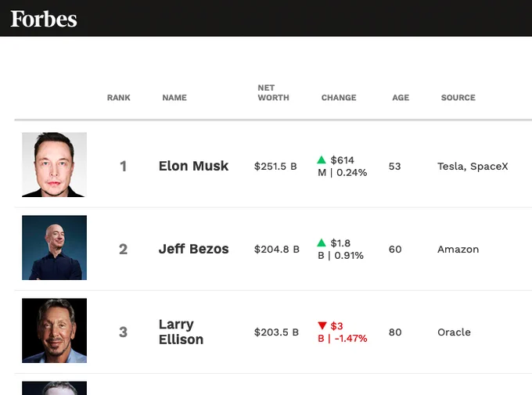Viewport: 532px width, 395px height.
Task: Click the Oracle source text
Action: point(454,332)
